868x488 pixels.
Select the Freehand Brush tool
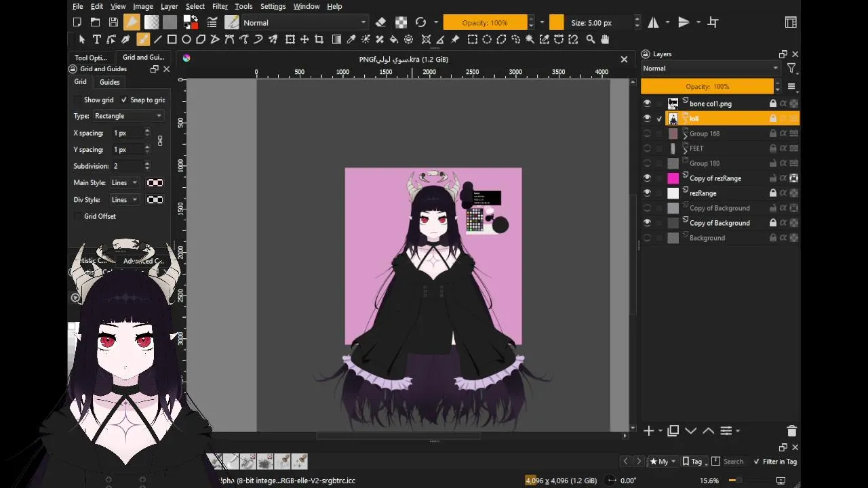pos(142,39)
